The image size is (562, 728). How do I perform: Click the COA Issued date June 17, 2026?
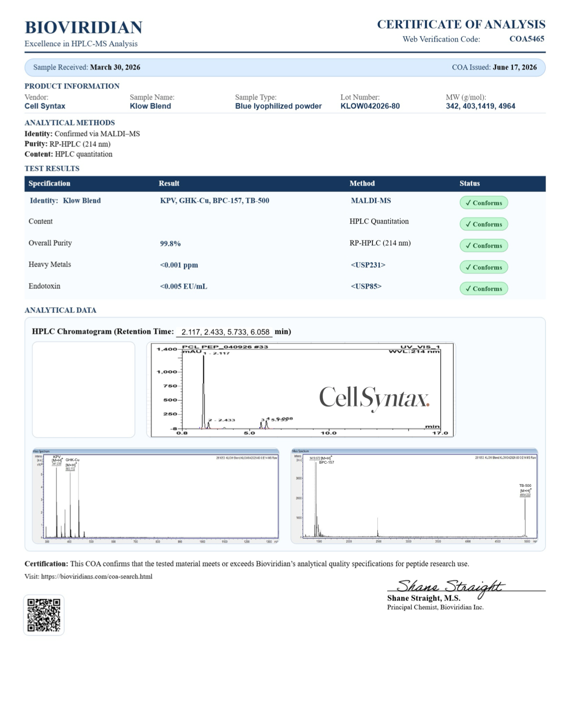(515, 67)
